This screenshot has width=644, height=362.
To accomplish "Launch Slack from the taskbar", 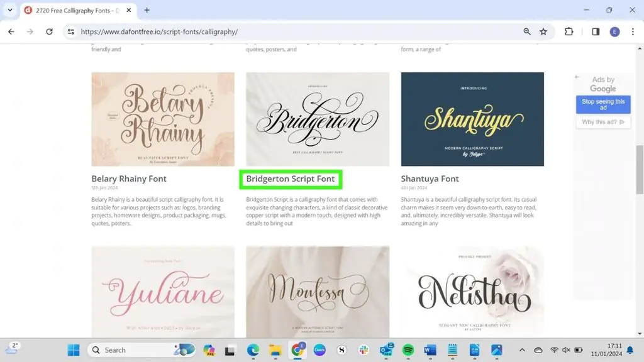I will click(x=364, y=350).
